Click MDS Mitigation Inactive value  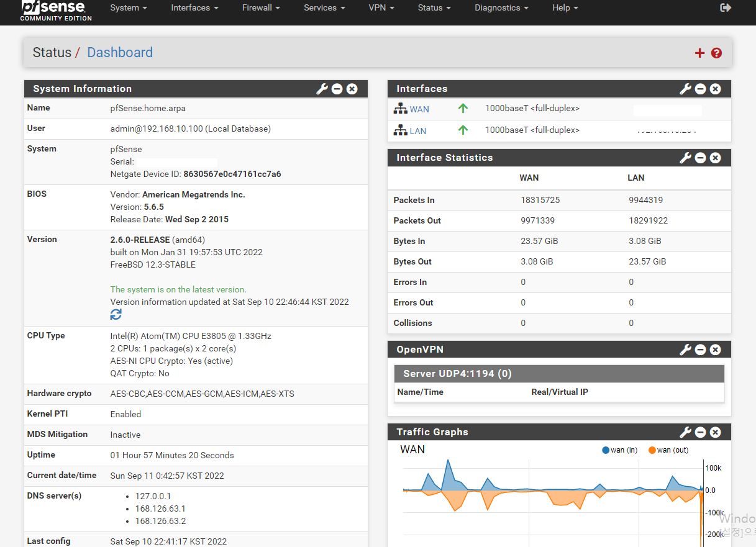click(125, 435)
